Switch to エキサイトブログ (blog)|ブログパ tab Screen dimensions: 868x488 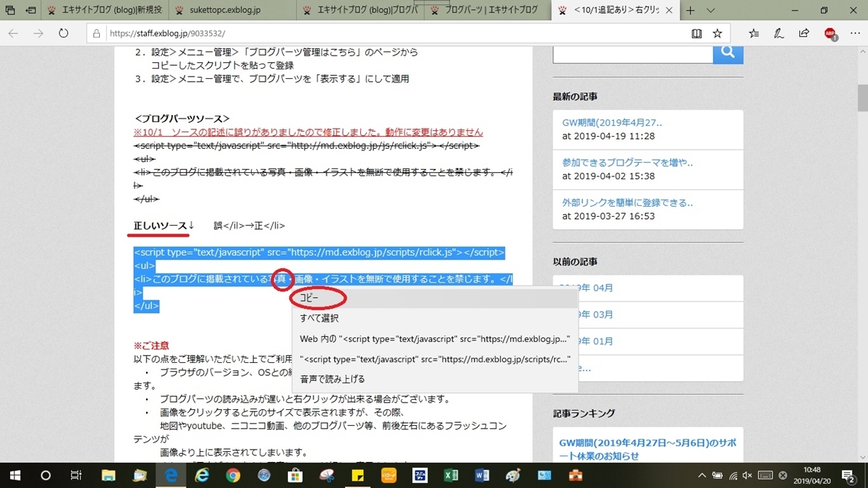tap(359, 10)
